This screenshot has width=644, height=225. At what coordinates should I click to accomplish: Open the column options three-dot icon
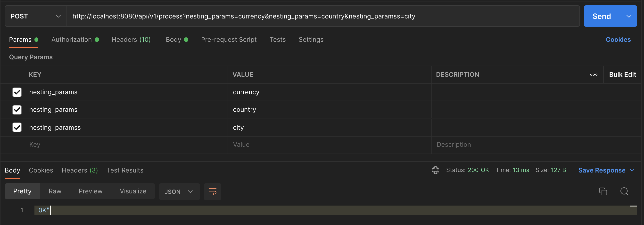pyautogui.click(x=594, y=75)
